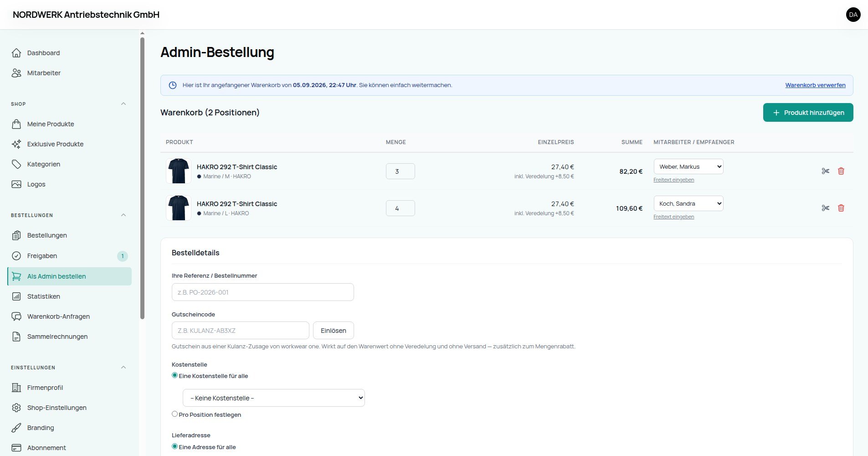Click the Statistiken chart icon
This screenshot has width=868, height=456.
tap(16, 296)
